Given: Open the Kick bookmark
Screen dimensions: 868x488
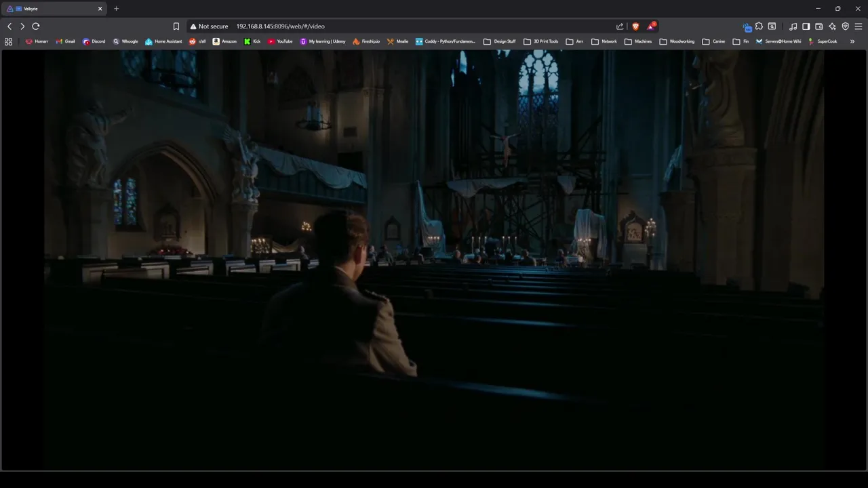Looking at the screenshot, I should pos(252,41).
